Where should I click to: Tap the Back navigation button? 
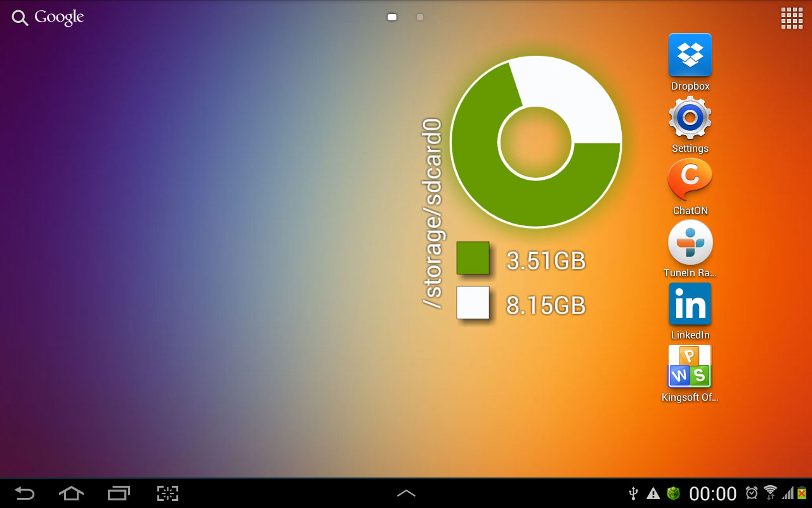pyautogui.click(x=25, y=493)
